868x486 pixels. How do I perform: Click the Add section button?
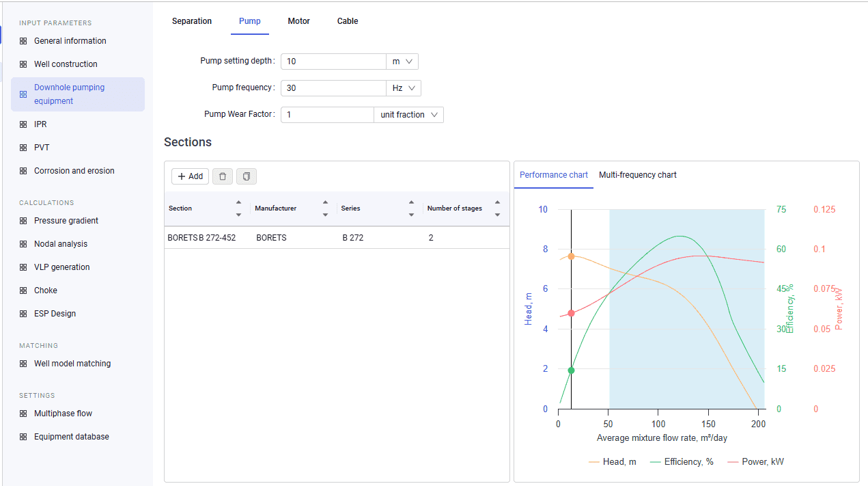click(190, 176)
